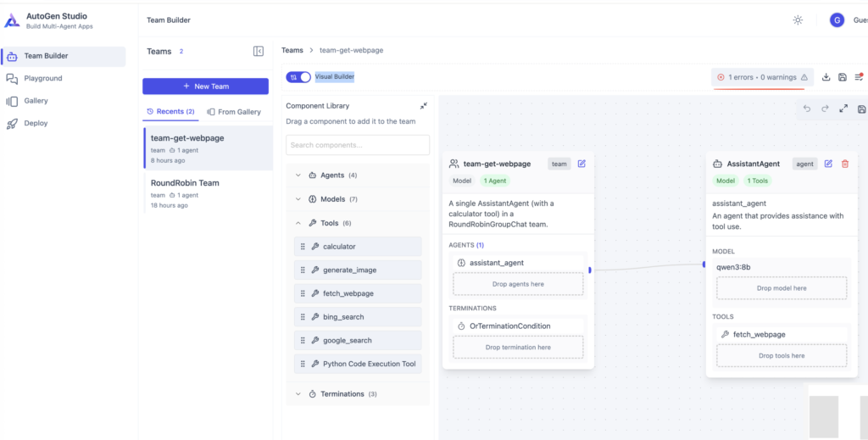This screenshot has width=868, height=440.
Task: Click save icon in canvas toolbar
Action: [861, 109]
